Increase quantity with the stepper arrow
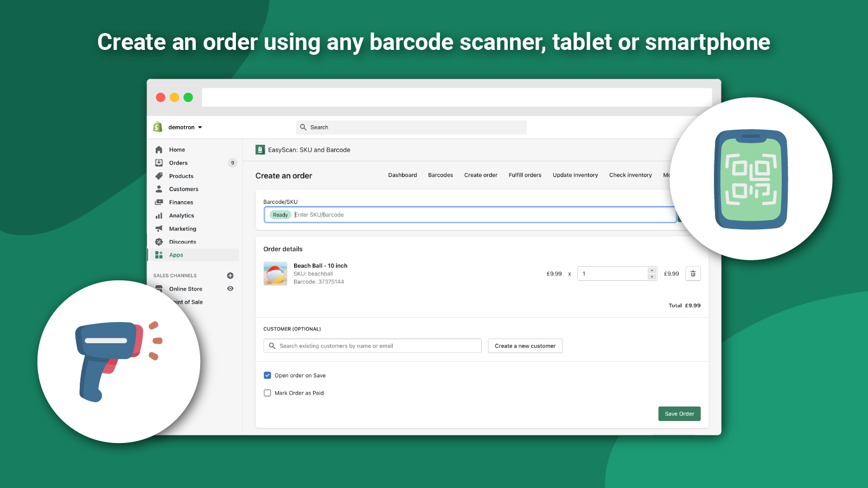The width and height of the screenshot is (868, 488). (x=651, y=271)
